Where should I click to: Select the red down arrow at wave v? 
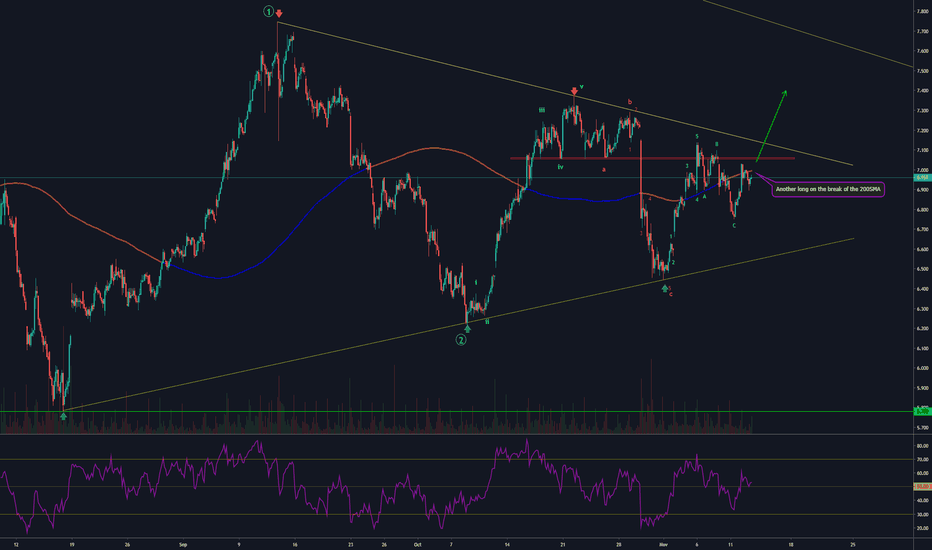pyautogui.click(x=574, y=91)
